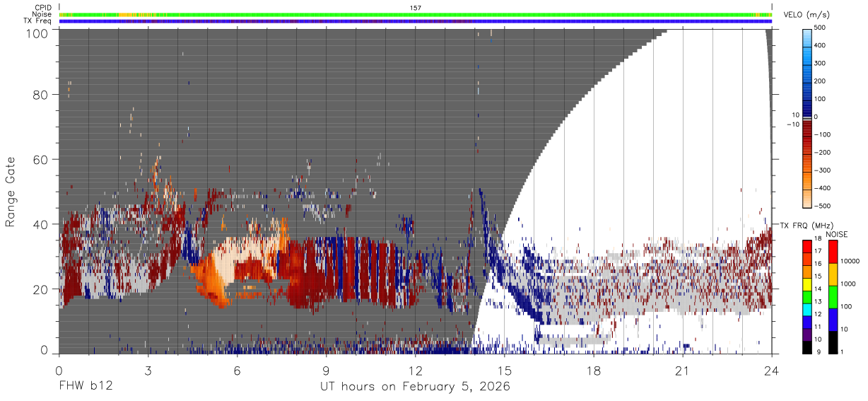
Task: Click the UT hour '21' tick label
Action: tap(683, 370)
